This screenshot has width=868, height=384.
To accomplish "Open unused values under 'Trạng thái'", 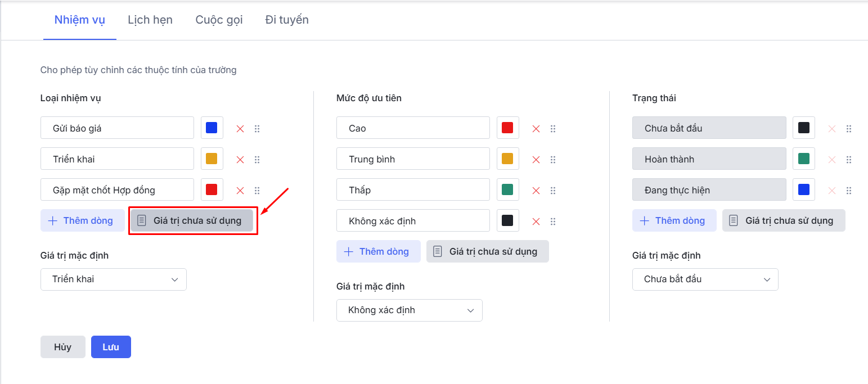I will point(784,220).
